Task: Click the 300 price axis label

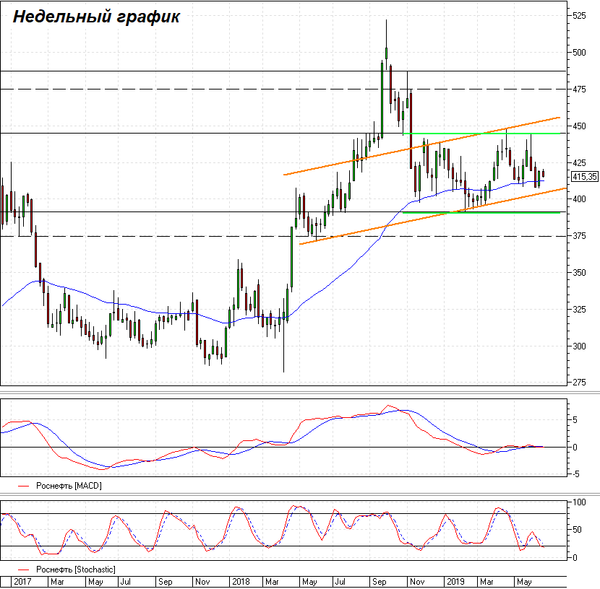Action: click(x=579, y=346)
